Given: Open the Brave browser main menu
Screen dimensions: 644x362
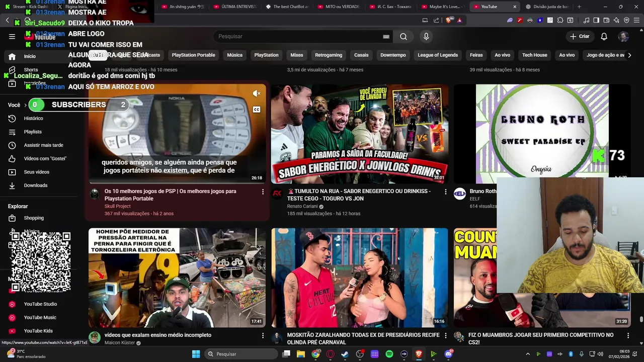Looking at the screenshot, I should point(636,20).
